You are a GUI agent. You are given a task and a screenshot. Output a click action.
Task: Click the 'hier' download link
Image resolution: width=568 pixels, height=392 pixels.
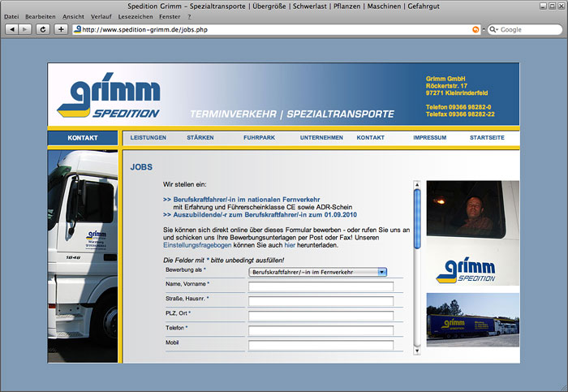point(290,245)
